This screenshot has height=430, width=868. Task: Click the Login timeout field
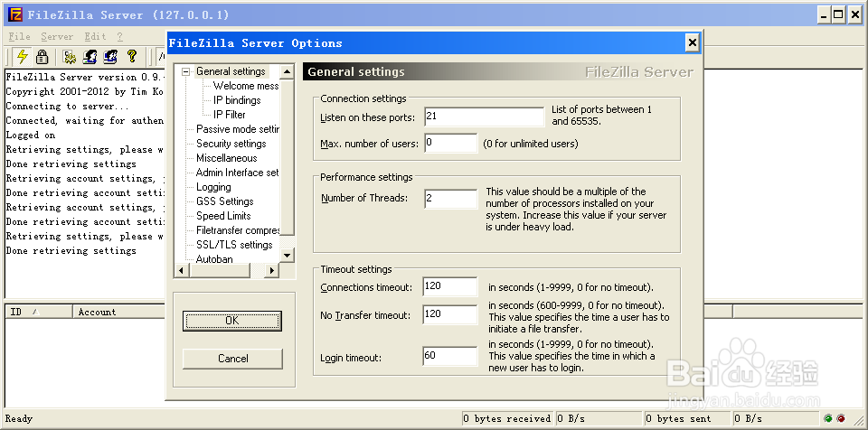(x=449, y=357)
